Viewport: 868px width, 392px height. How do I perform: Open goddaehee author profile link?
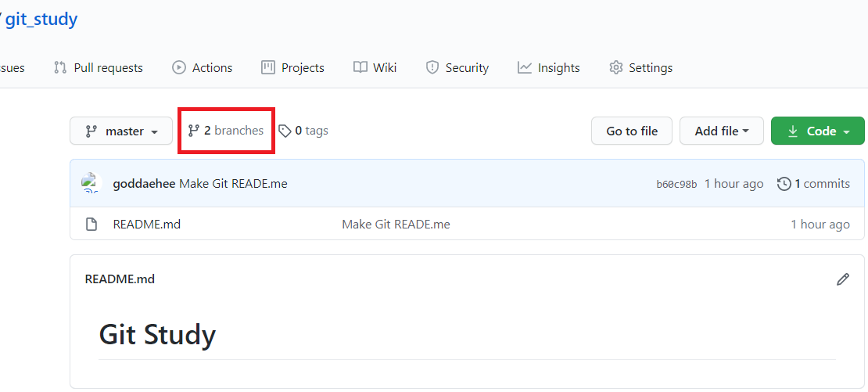coord(144,184)
